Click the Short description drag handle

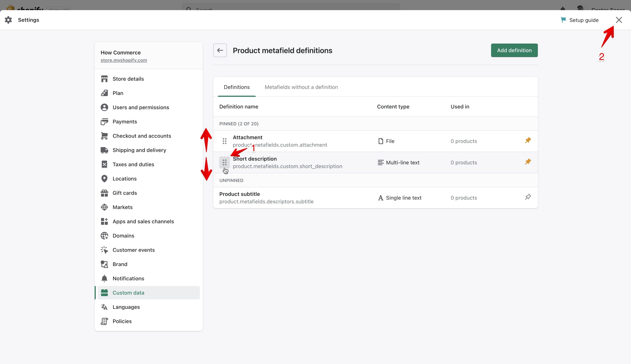pyautogui.click(x=224, y=162)
